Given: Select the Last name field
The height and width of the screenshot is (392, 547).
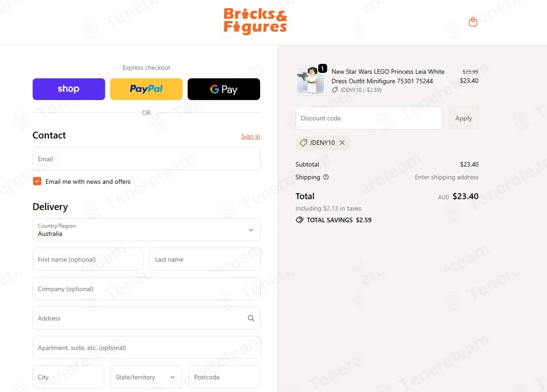Looking at the screenshot, I should pos(205,259).
